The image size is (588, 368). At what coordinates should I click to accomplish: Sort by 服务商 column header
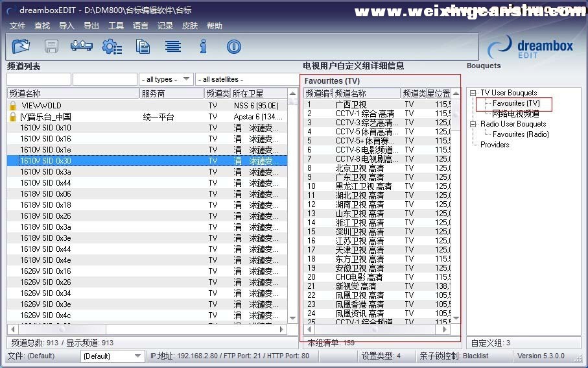tap(172, 93)
